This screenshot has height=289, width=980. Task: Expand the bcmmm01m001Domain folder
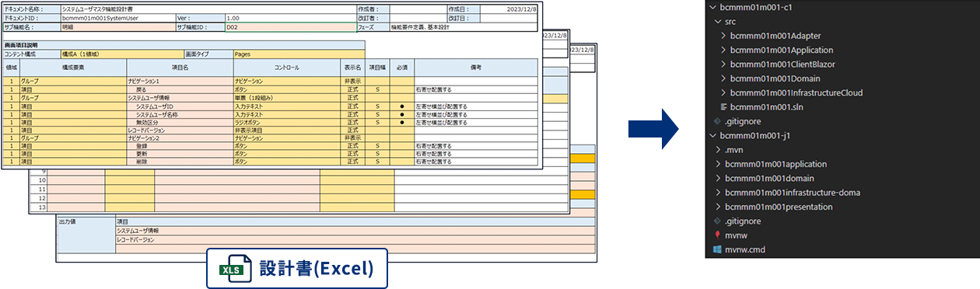pyautogui.click(x=724, y=78)
